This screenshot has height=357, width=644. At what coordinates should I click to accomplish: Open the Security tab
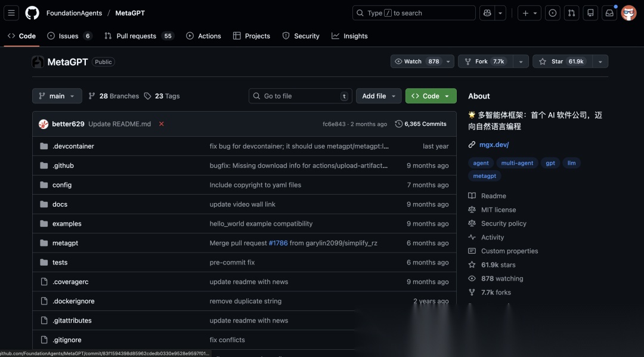coord(301,36)
